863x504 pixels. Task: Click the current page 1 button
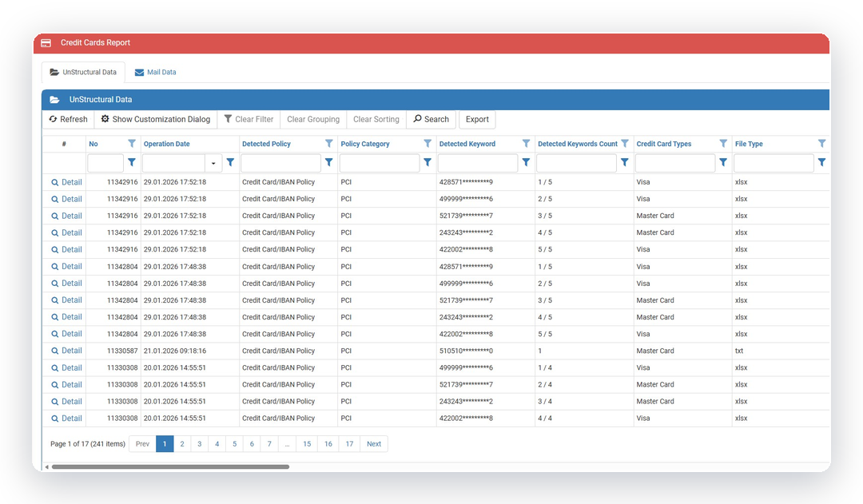(x=165, y=444)
